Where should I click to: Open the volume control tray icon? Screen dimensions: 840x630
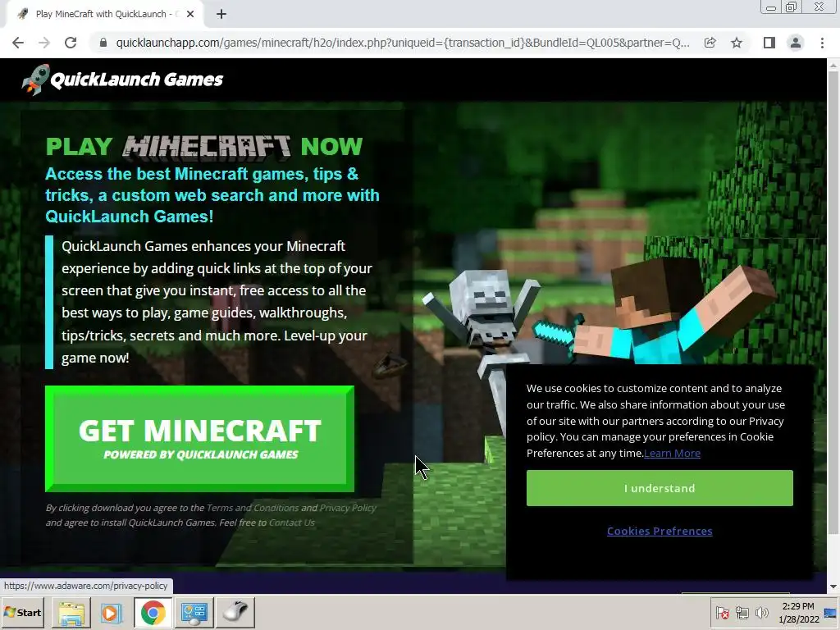point(761,612)
